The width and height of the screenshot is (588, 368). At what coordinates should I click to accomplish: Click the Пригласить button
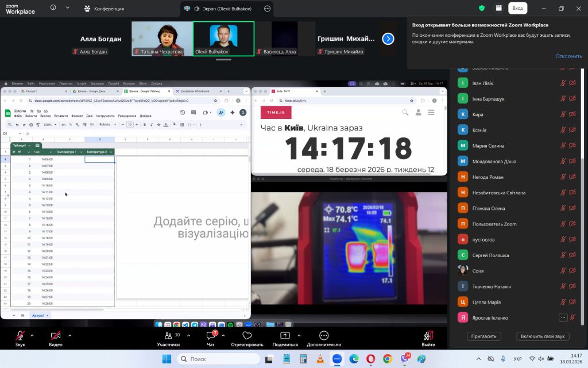point(483,336)
